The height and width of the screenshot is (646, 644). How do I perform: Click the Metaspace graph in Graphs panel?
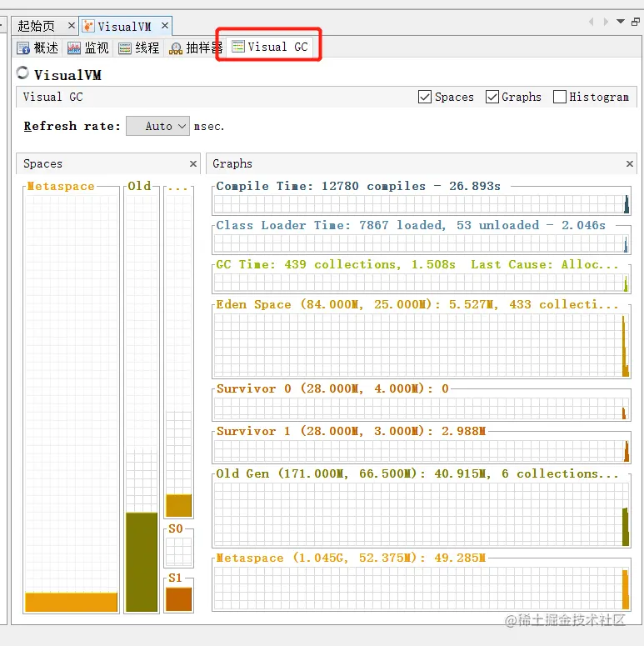422,588
